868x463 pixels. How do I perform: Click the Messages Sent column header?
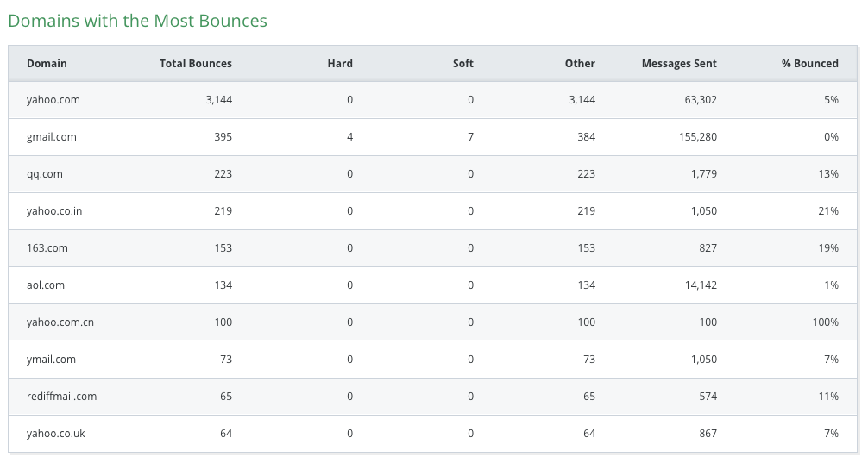coord(679,63)
